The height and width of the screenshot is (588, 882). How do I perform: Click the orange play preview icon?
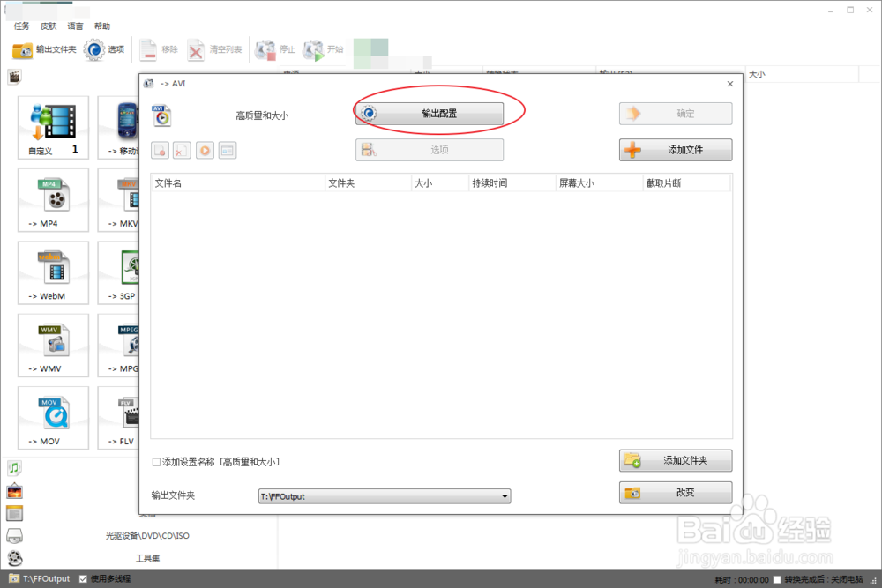click(x=205, y=151)
